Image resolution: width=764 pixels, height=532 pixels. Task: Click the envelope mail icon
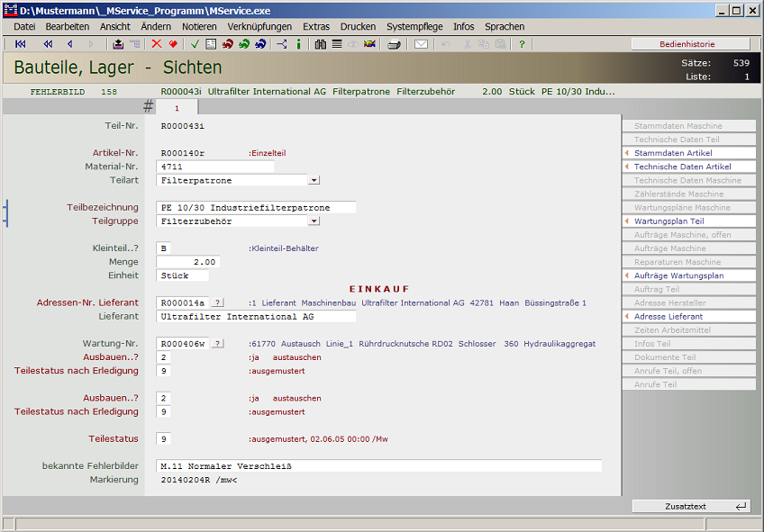(422, 44)
